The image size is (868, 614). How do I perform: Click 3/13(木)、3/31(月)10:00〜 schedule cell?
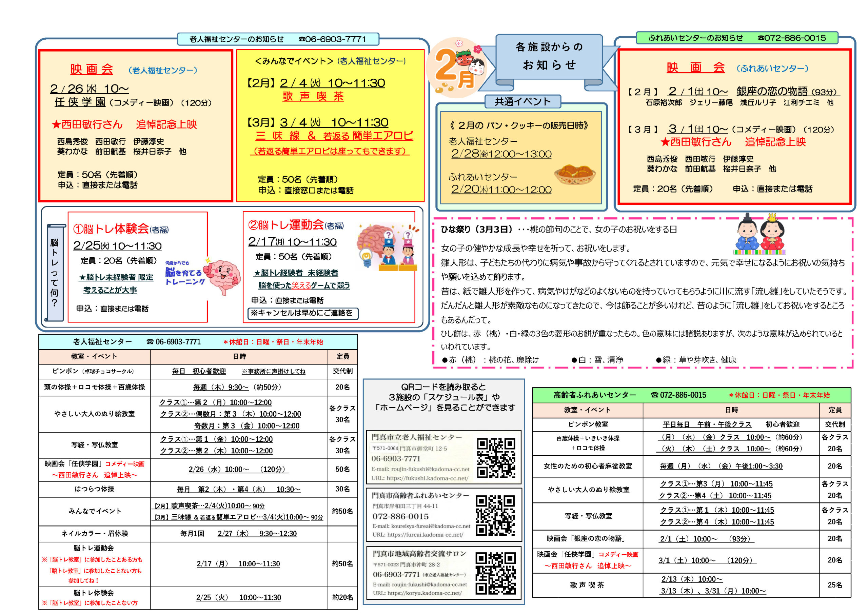tap(713, 591)
